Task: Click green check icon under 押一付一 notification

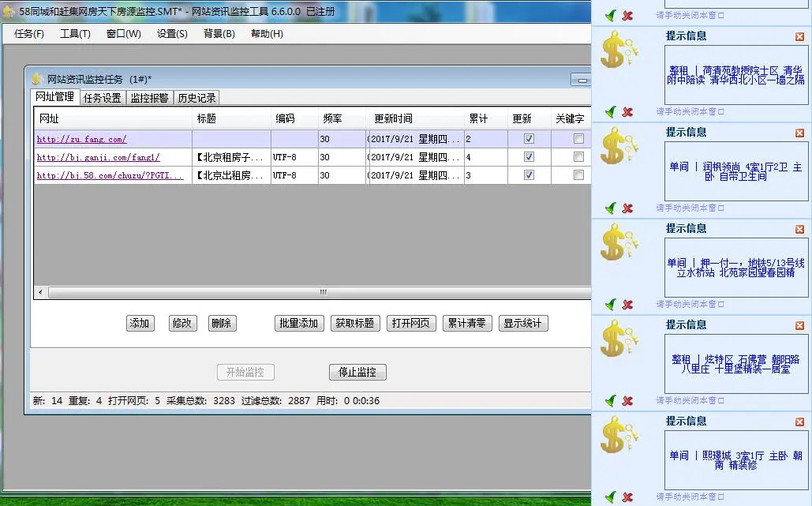Action: (x=611, y=304)
